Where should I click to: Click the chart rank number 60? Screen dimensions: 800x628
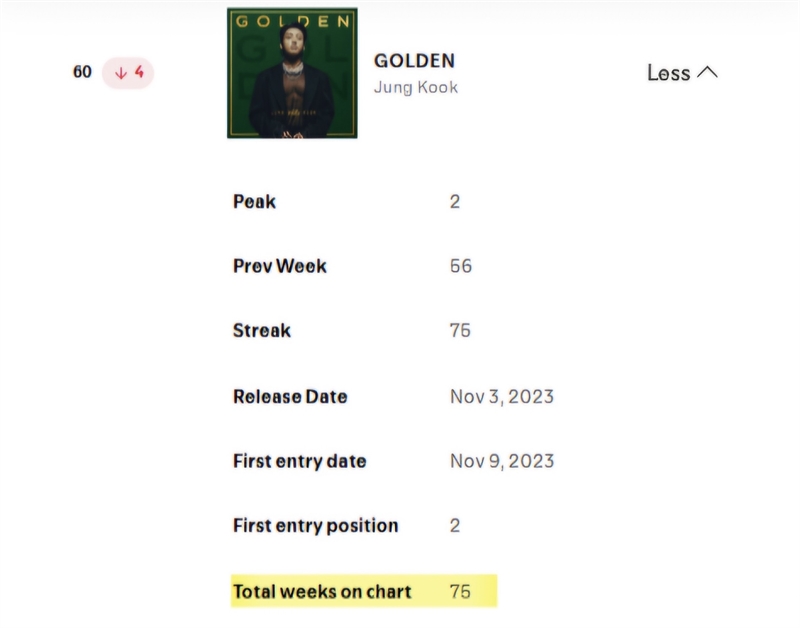pos(82,72)
